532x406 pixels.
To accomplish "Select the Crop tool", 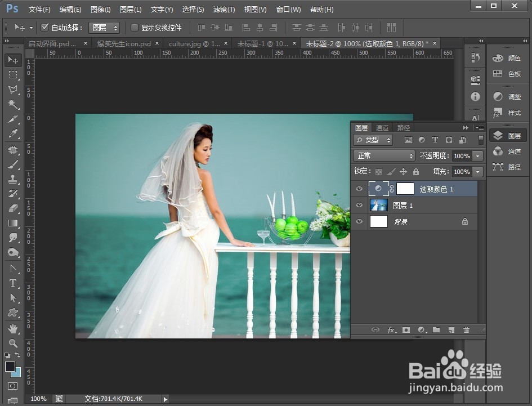I will pos(13,119).
